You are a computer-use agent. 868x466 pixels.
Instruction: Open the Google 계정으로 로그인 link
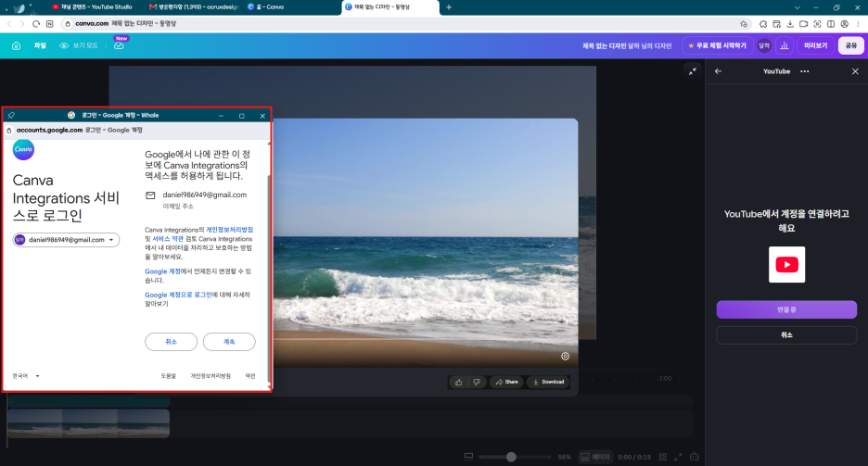(178, 295)
